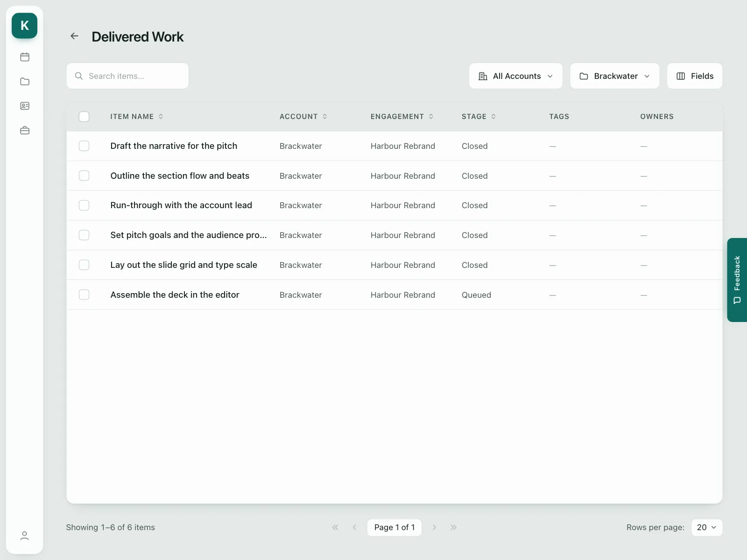Click Harbour Rebrand in the Assemble deck row
Image resolution: width=747 pixels, height=560 pixels.
[x=403, y=295]
